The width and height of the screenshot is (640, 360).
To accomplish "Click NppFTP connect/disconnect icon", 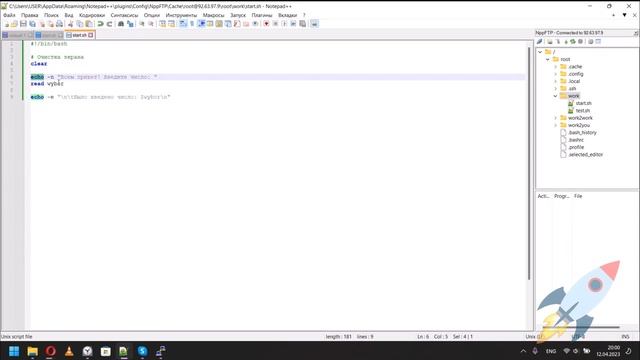I will point(540,42).
